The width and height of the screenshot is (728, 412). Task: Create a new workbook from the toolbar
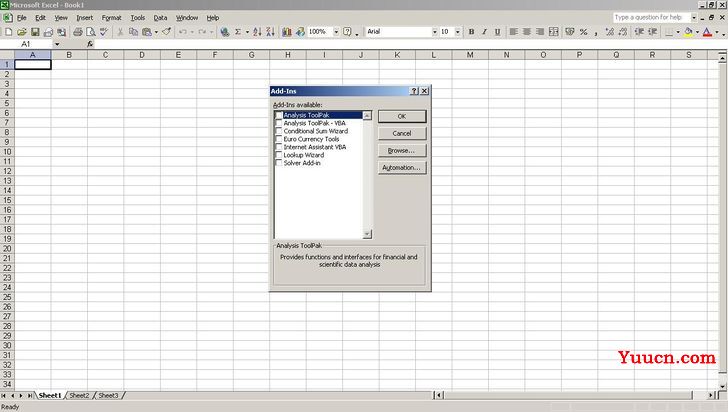(8, 32)
